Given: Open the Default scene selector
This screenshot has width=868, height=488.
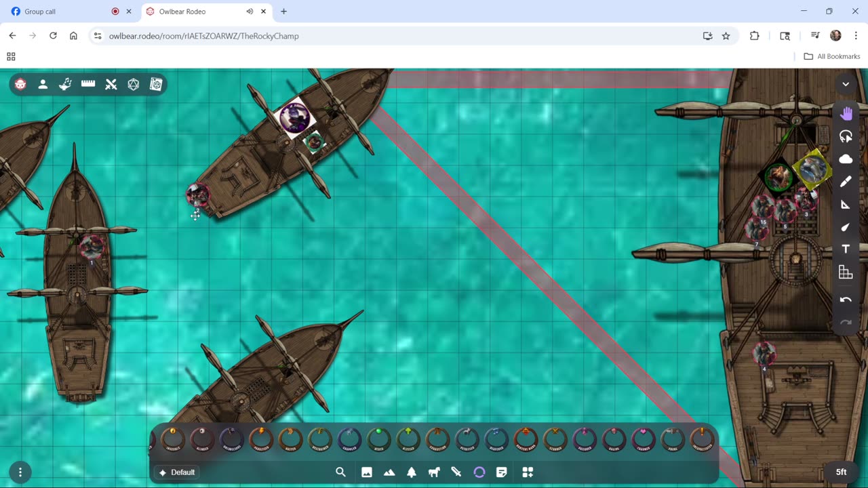Looking at the screenshot, I should click(x=177, y=472).
